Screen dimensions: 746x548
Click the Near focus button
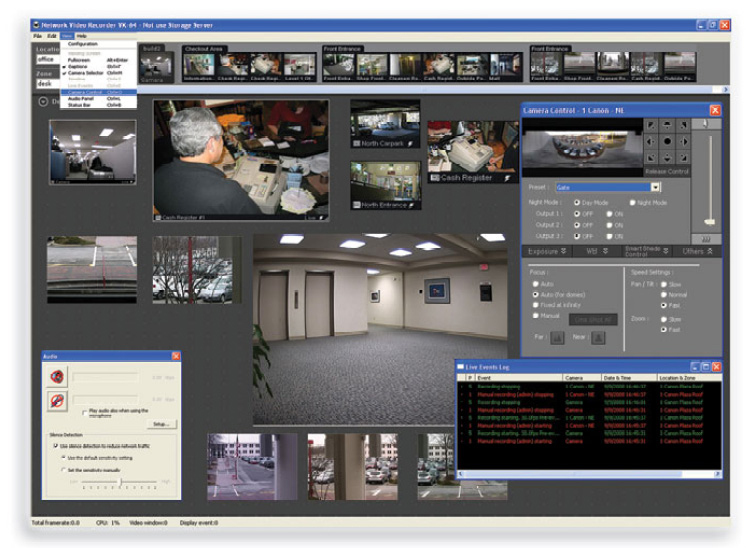click(598, 338)
